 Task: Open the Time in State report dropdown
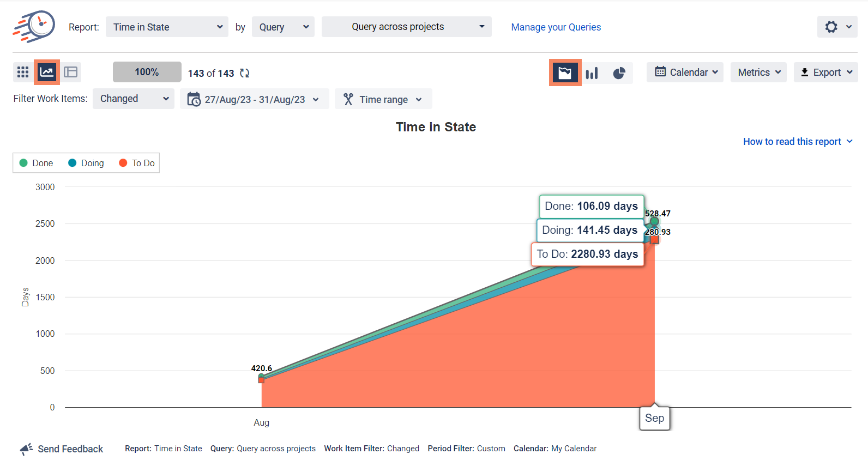tap(167, 27)
